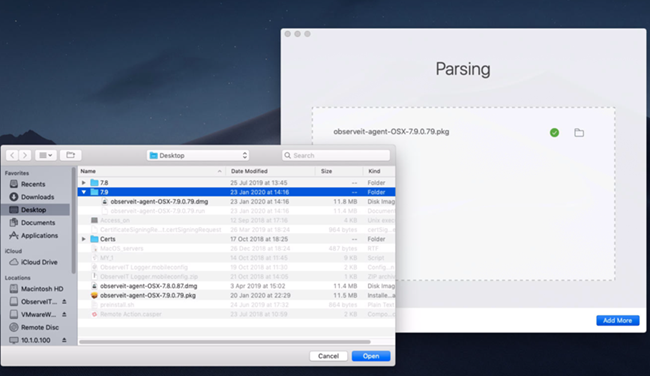
Task: Collapse the 7.9 folder
Action: click(x=84, y=192)
